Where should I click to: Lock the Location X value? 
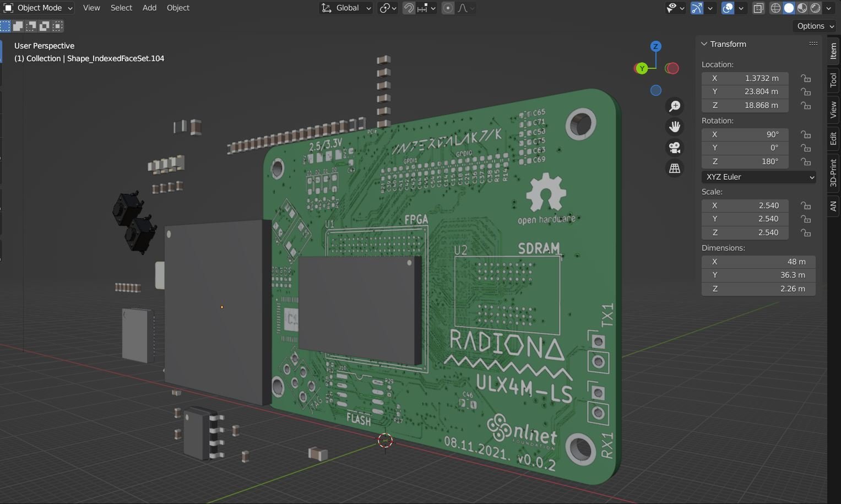point(806,78)
